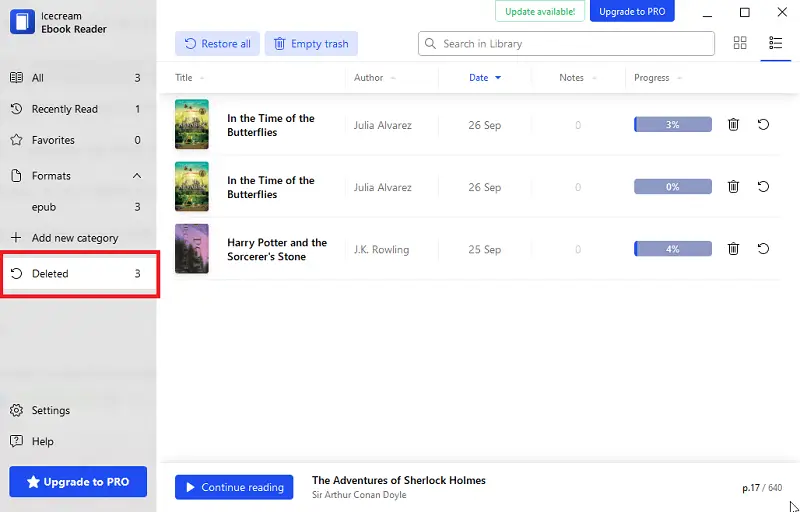
Task: Click top Upgrade to PRO button
Action: [x=632, y=11]
